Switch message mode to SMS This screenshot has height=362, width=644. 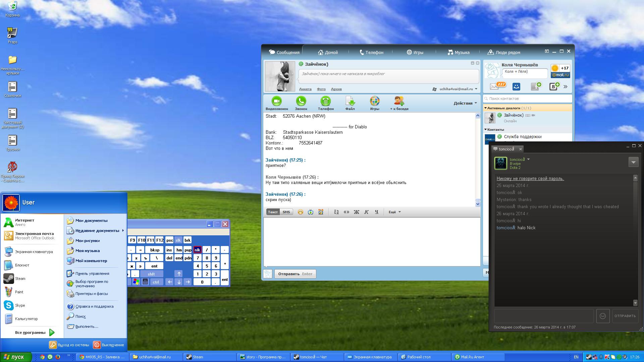click(286, 212)
